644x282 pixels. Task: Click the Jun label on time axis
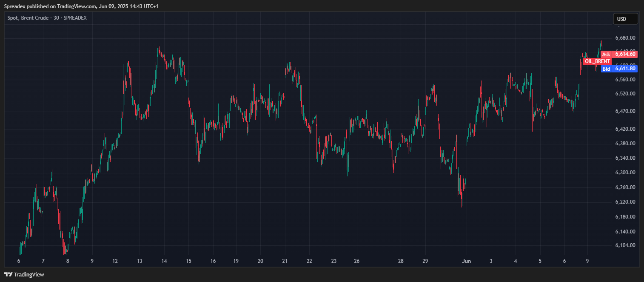click(x=467, y=261)
